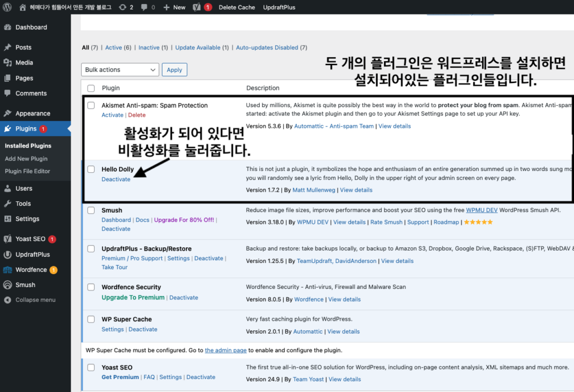This screenshot has width=574, height=392.
Task: Open WP Super Cache Settings link
Action: [x=113, y=329]
